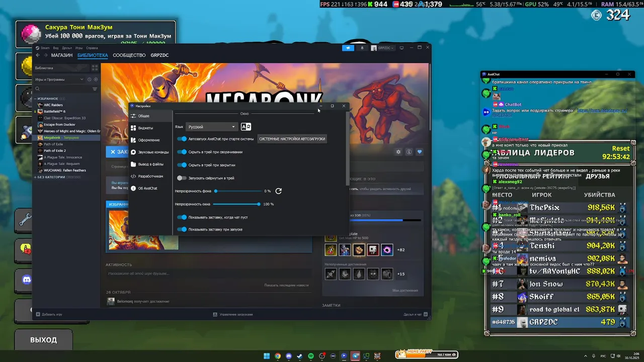
Task: Go back with the Steam back arrow
Action: 38,55
